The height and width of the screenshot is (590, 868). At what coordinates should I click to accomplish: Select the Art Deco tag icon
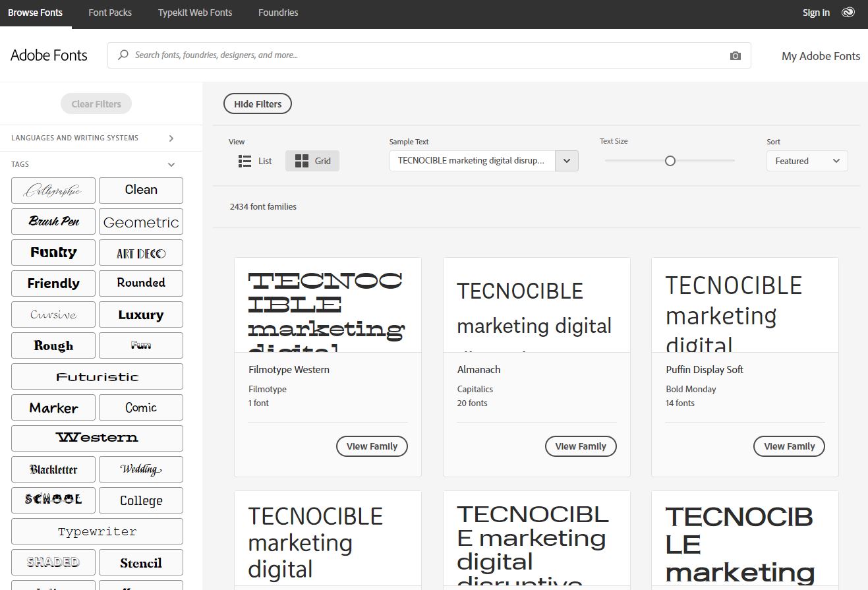pyautogui.click(x=141, y=253)
